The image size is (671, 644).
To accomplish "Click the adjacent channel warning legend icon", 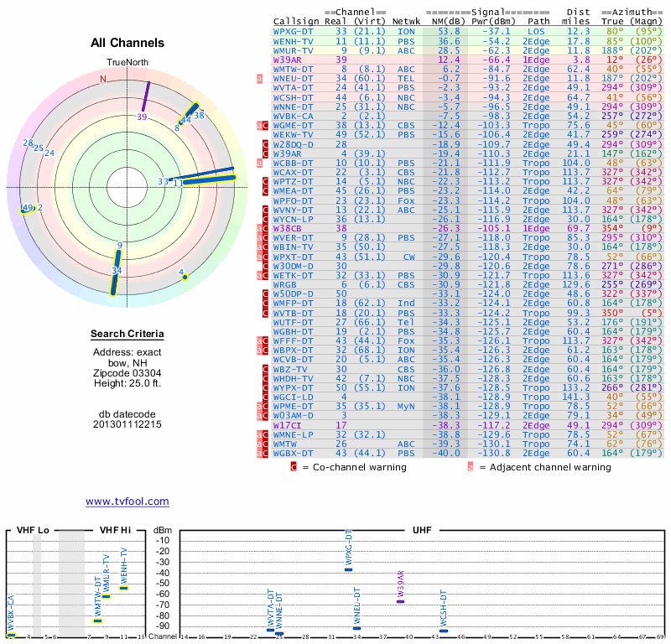I will pyautogui.click(x=471, y=467).
